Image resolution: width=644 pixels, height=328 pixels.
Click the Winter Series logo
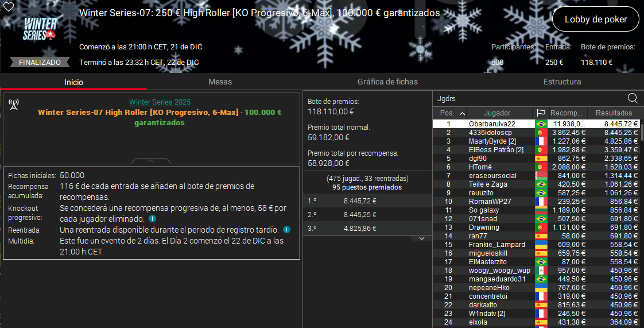(x=40, y=29)
